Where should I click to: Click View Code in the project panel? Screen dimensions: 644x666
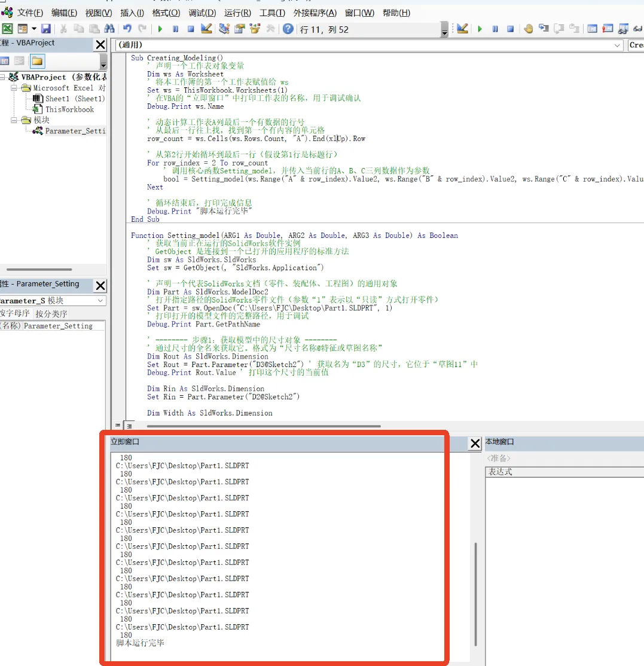pyautogui.click(x=5, y=61)
